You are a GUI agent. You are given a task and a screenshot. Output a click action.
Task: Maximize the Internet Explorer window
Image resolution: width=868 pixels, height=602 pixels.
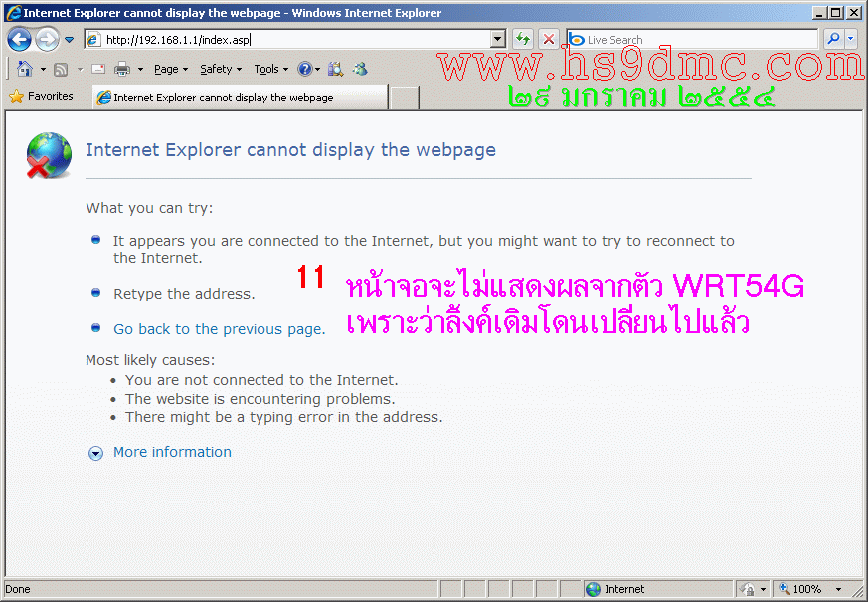point(836,12)
